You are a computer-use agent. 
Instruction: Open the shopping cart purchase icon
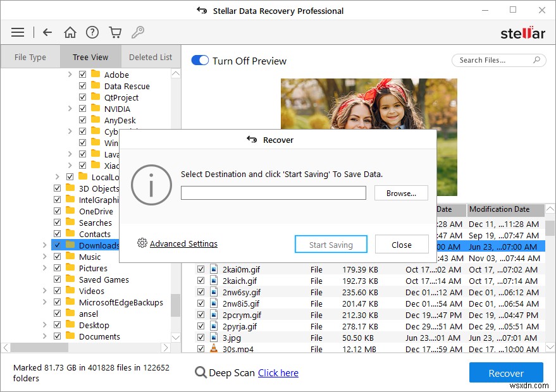point(115,32)
